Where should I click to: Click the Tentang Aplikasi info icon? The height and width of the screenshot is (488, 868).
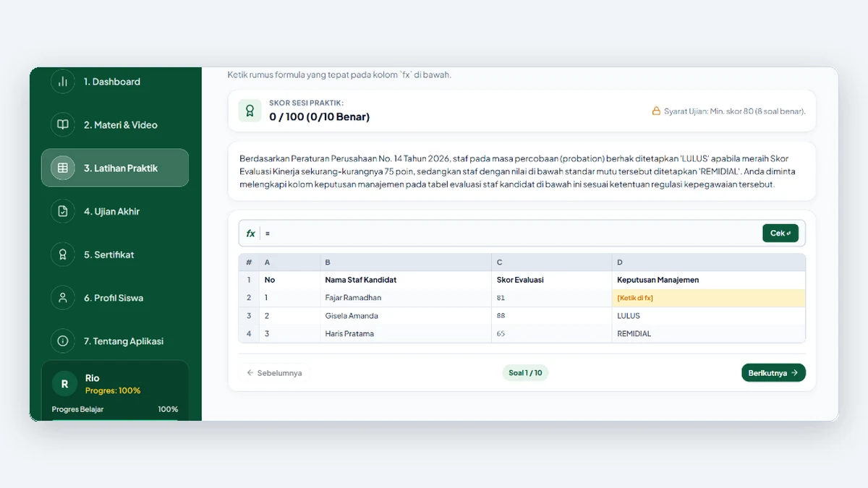pyautogui.click(x=63, y=341)
